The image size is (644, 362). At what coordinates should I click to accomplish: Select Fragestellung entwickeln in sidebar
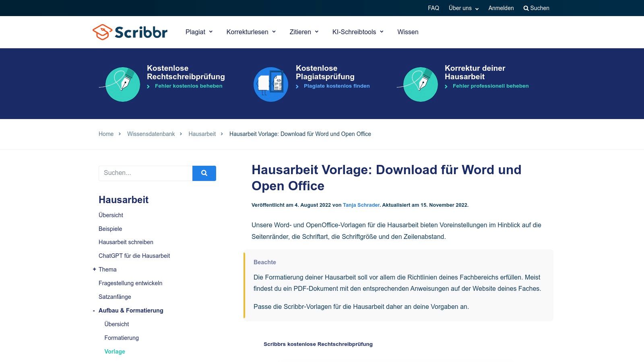pos(130,283)
